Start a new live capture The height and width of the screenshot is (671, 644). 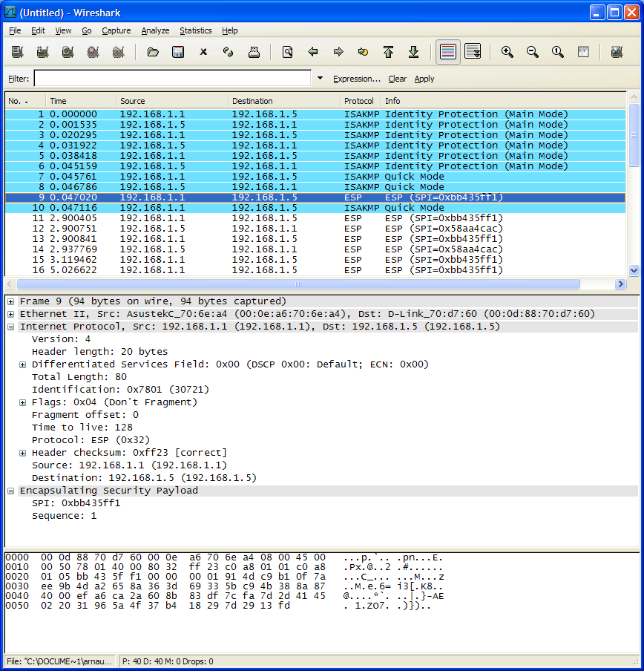click(x=68, y=52)
